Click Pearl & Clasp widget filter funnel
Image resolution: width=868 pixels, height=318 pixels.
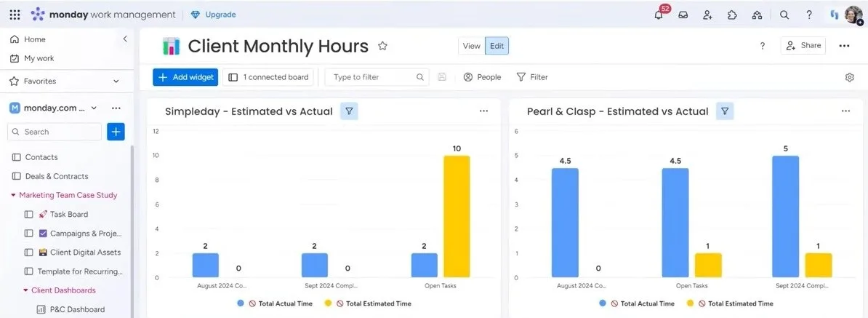[725, 111]
